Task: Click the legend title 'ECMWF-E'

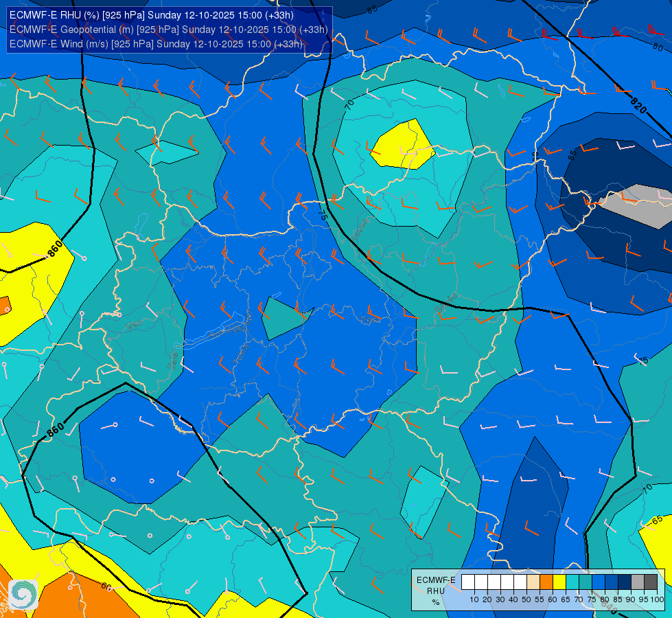Action: click(436, 580)
